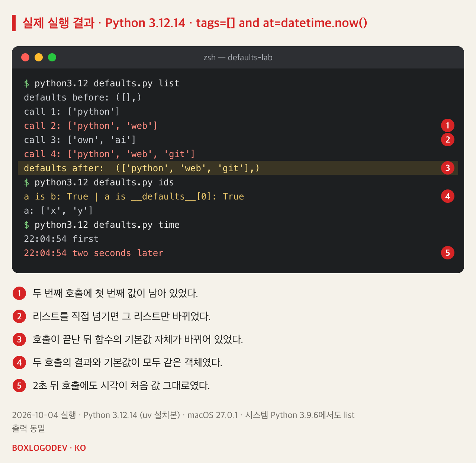Click the heading '실제 실행 결과 · Python 3.12.14'
The width and height of the screenshot is (476, 463).
[x=104, y=23]
